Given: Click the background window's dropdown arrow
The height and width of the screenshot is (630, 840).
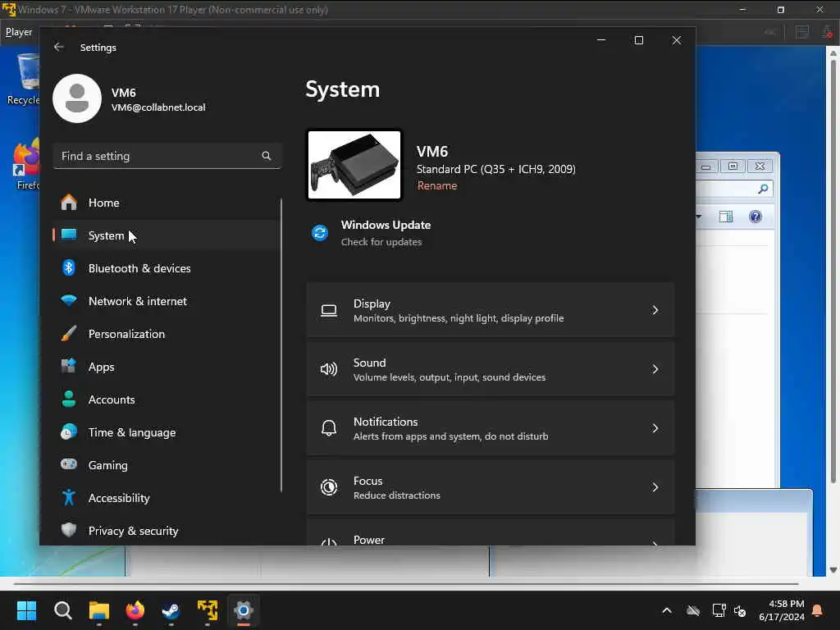Looking at the screenshot, I should click(699, 217).
